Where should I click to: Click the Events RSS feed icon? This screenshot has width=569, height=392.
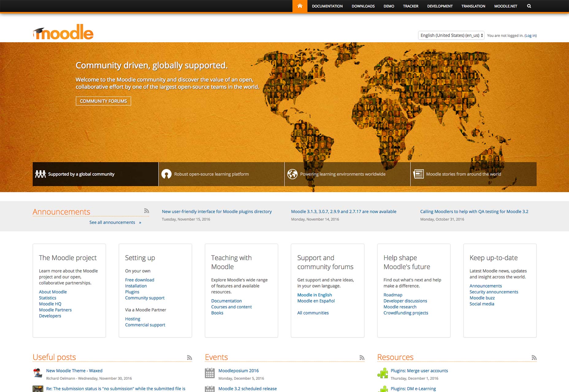click(362, 358)
